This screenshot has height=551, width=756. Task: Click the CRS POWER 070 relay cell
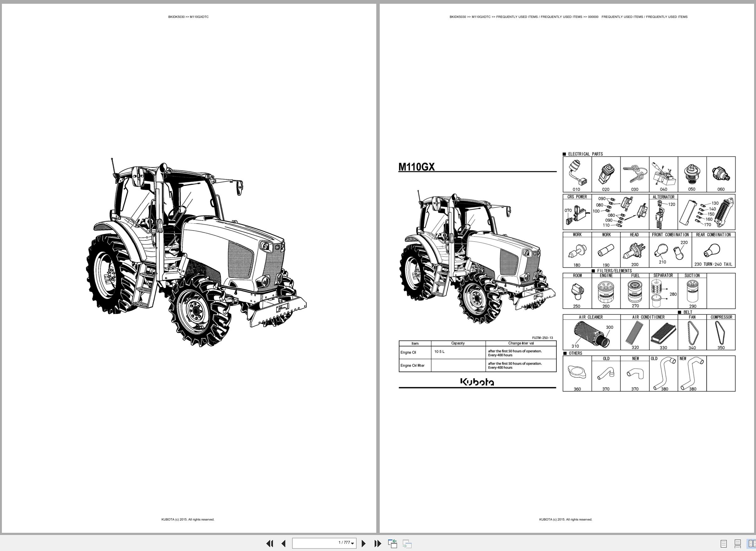coord(577,212)
